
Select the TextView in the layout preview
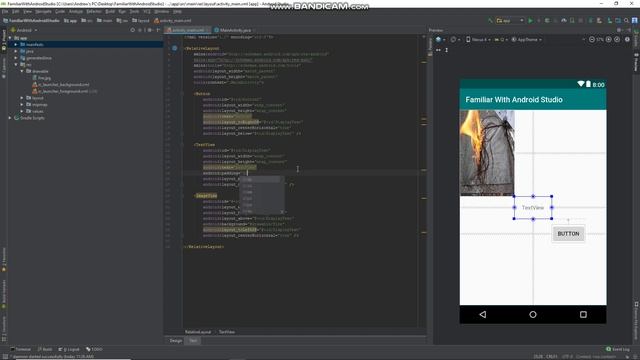click(533, 208)
